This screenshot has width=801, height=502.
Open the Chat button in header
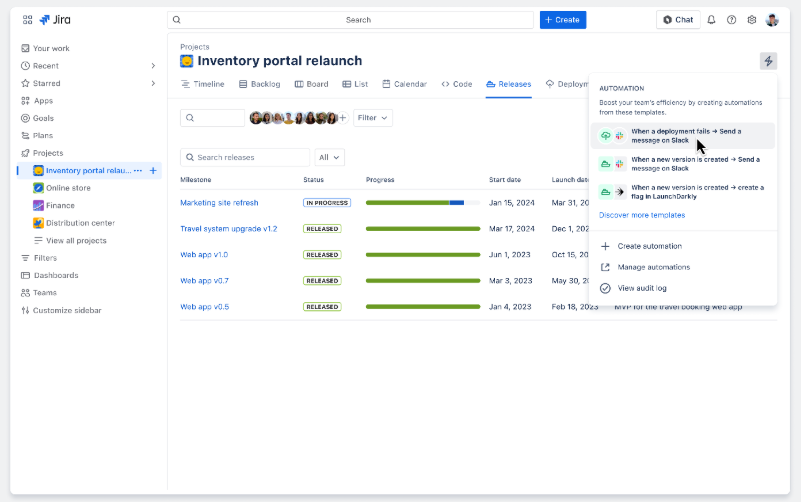pos(678,20)
